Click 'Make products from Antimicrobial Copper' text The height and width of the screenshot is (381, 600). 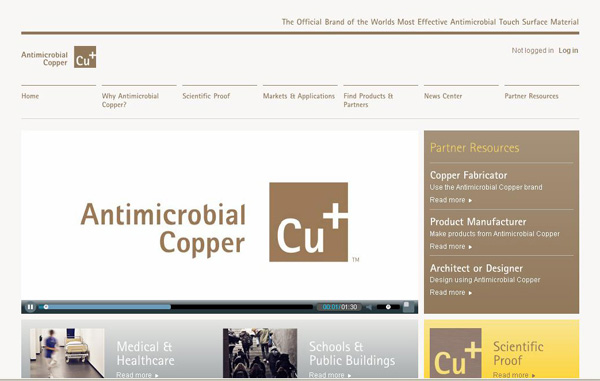[494, 234]
